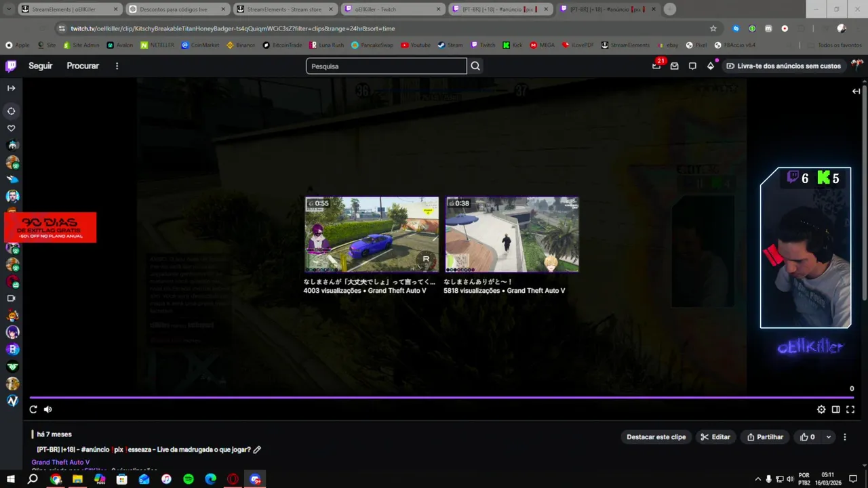This screenshot has width=868, height=488.
Task: Open the CoinMarket bookmark
Action: click(200, 45)
